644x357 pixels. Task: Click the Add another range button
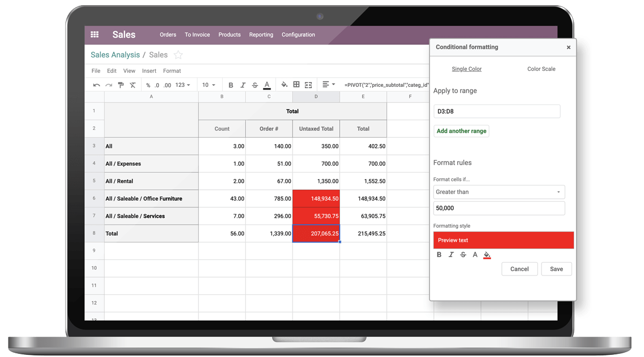pyautogui.click(x=461, y=131)
